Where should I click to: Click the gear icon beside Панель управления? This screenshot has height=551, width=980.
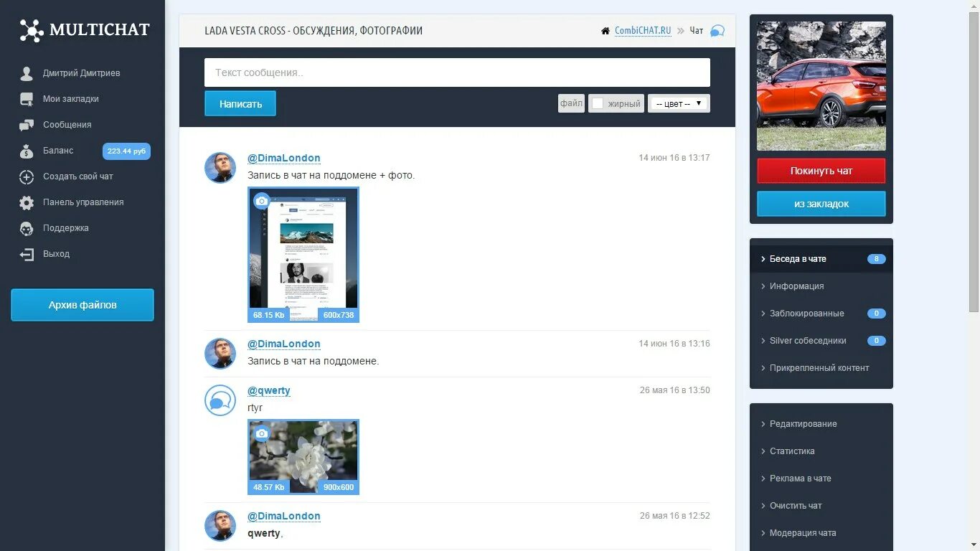[x=27, y=202]
